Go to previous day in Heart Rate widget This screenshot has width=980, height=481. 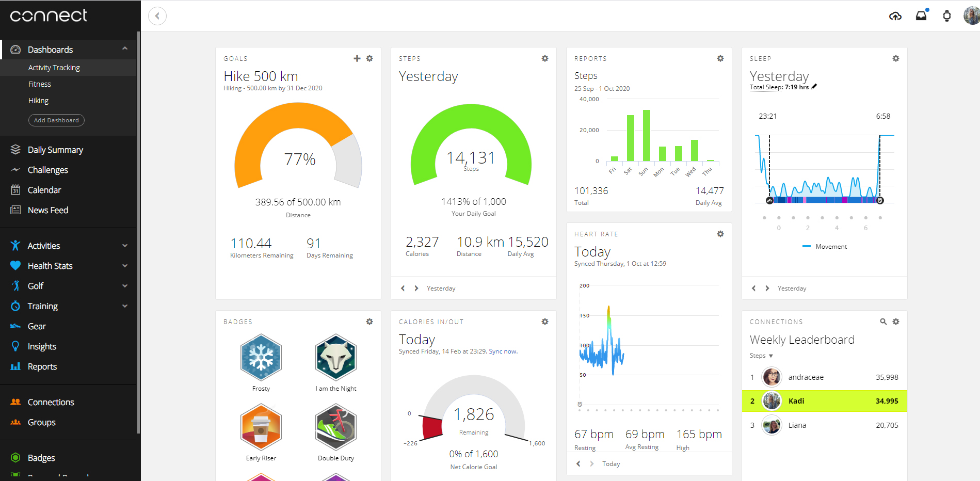[x=579, y=463]
